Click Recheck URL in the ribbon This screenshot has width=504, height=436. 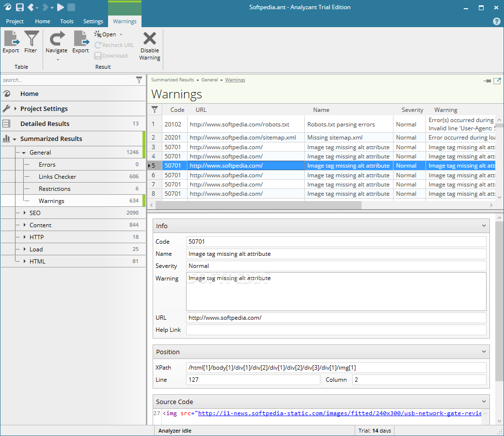coord(114,45)
